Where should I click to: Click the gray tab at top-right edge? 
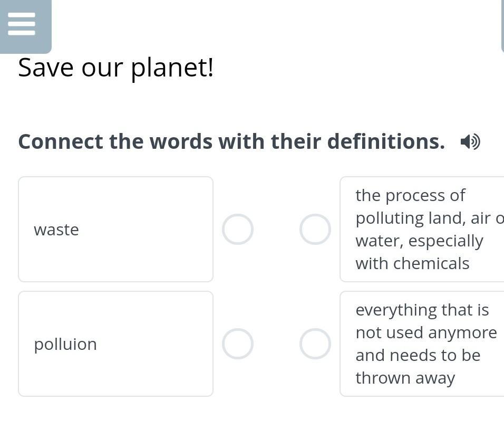point(502,26)
